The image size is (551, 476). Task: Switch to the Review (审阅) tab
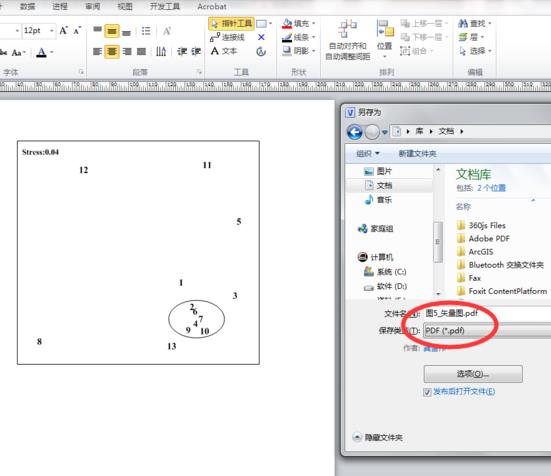click(x=92, y=6)
